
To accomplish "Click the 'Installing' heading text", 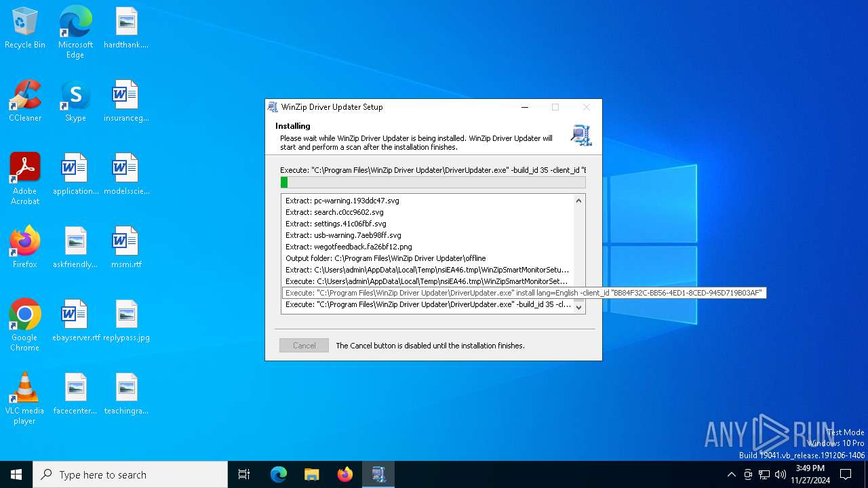I will 293,126.
